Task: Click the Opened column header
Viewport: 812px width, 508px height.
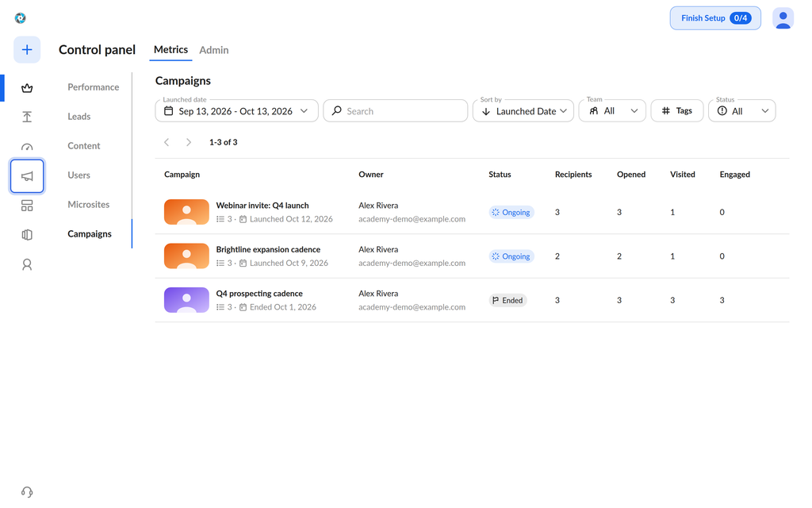Action: [x=630, y=174]
